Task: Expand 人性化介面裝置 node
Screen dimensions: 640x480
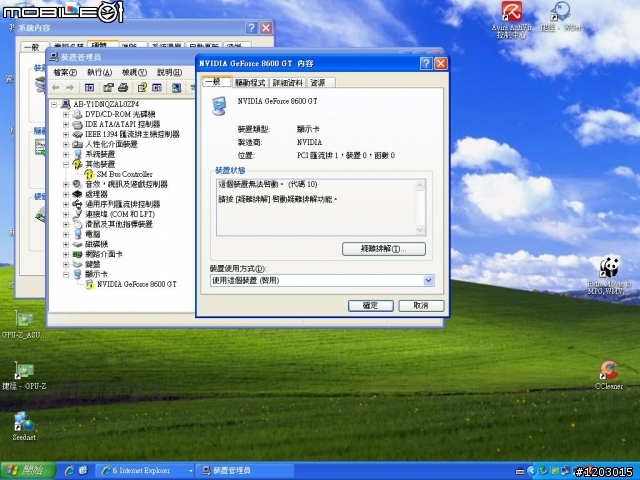Action: pos(66,144)
